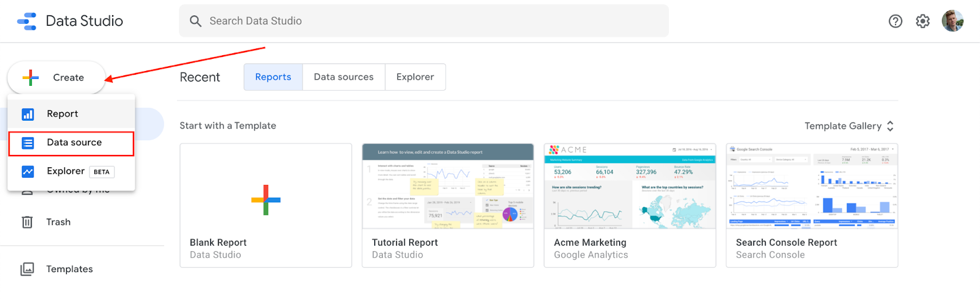Open the Acme Marketing template
The image size is (980, 299).
(630, 205)
